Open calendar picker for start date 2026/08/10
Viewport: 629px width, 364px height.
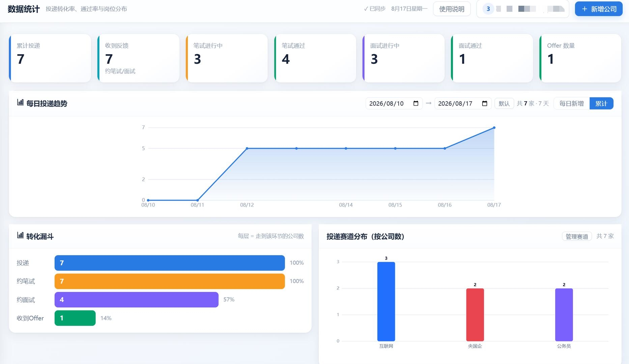point(416,103)
